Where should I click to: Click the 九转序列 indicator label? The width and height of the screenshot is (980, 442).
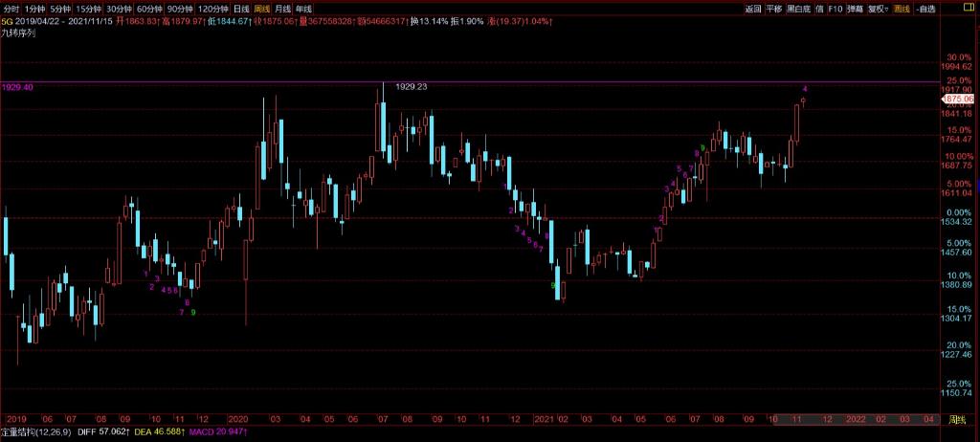[19, 32]
